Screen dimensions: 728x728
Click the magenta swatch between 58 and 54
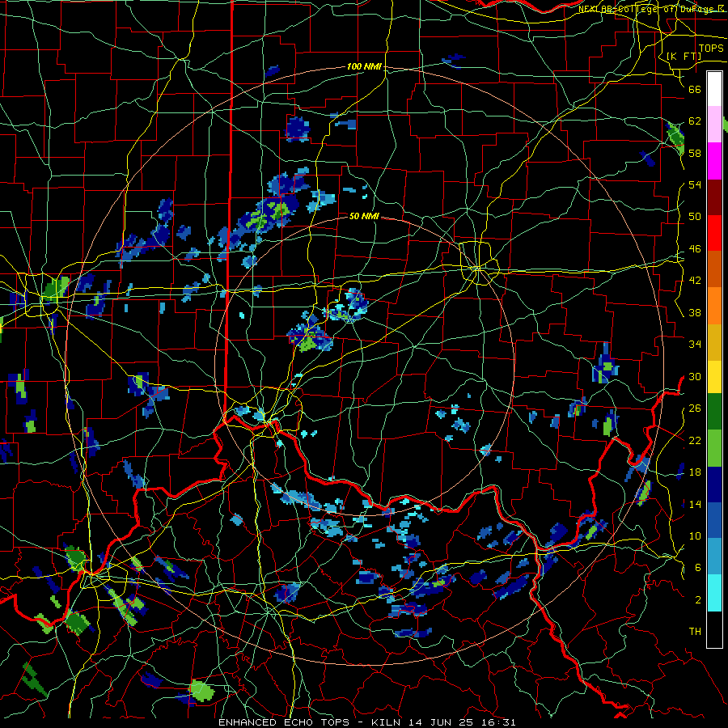[x=714, y=161]
